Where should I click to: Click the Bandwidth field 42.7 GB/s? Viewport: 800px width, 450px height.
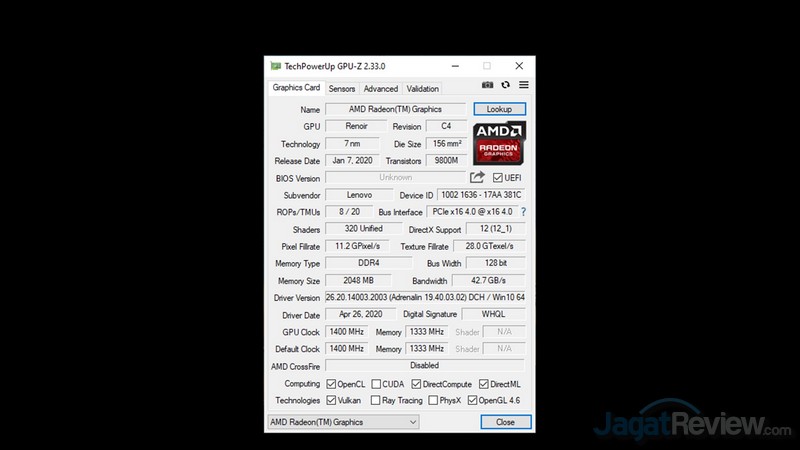(x=488, y=281)
